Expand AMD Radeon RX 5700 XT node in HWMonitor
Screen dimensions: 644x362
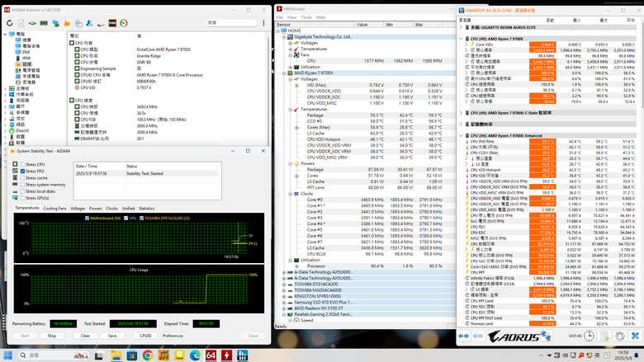[x=284, y=308]
